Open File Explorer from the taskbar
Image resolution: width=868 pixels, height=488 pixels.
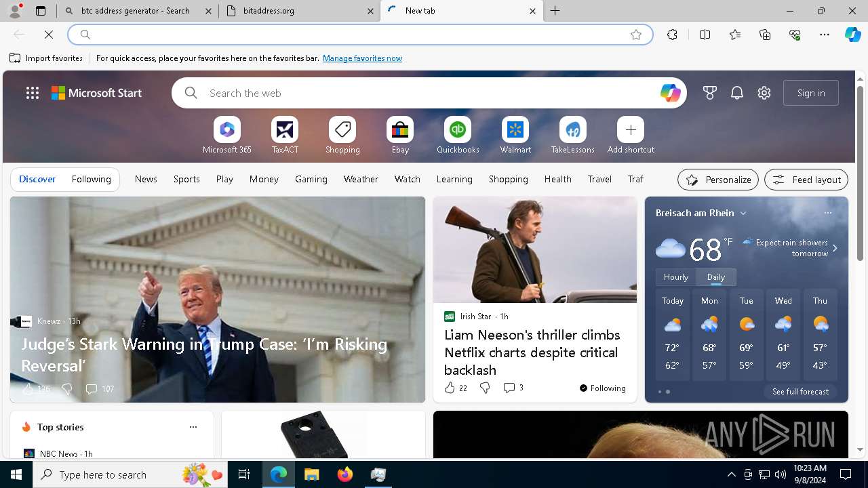311,474
